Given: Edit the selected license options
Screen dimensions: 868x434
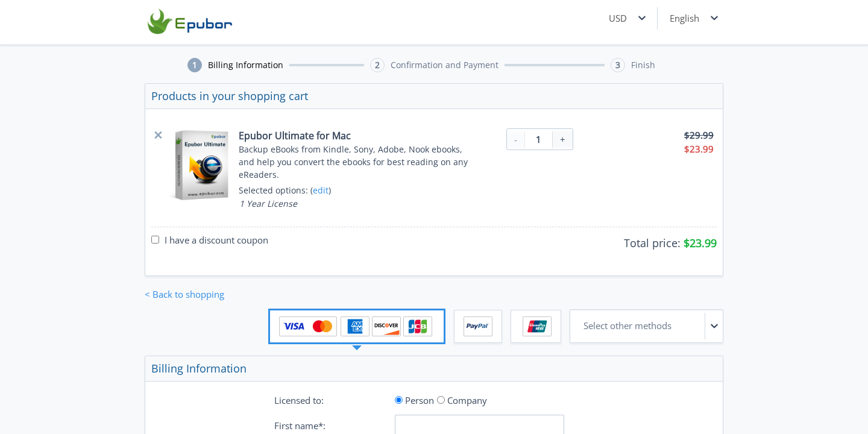Looking at the screenshot, I should (x=320, y=190).
